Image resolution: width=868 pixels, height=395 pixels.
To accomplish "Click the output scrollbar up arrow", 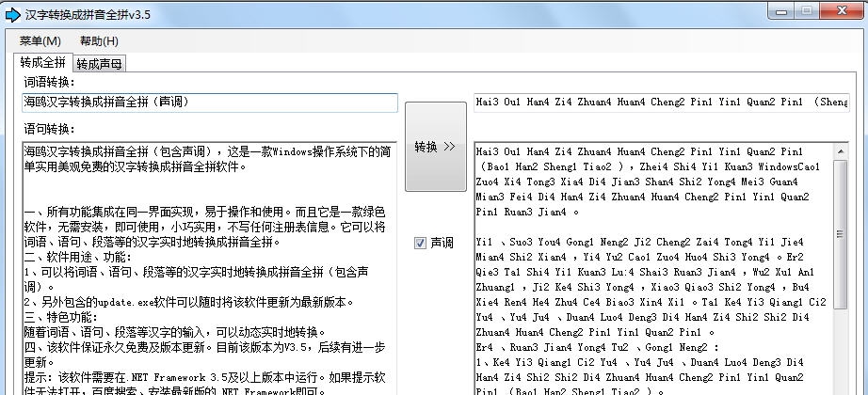I will click(841, 151).
